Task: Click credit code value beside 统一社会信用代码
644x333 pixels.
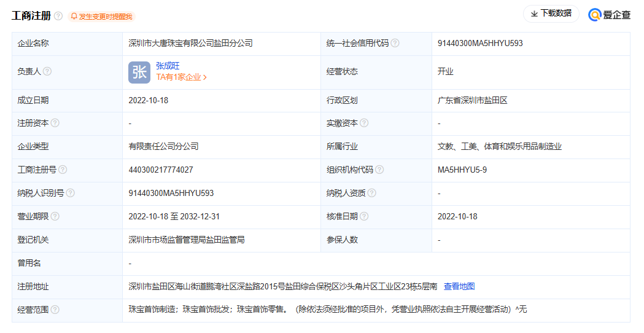Action: click(480, 43)
